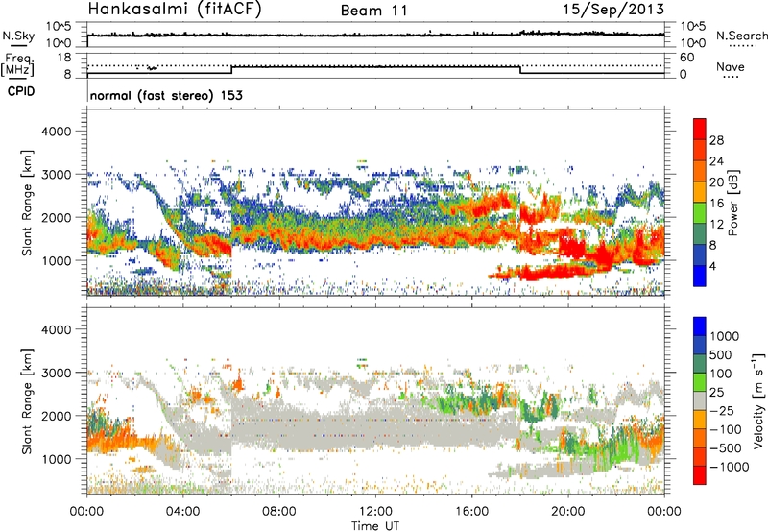Click the 'N.Sky' legend label
Image resolution: width=768 pixels, height=532 pixels.
coord(18,36)
